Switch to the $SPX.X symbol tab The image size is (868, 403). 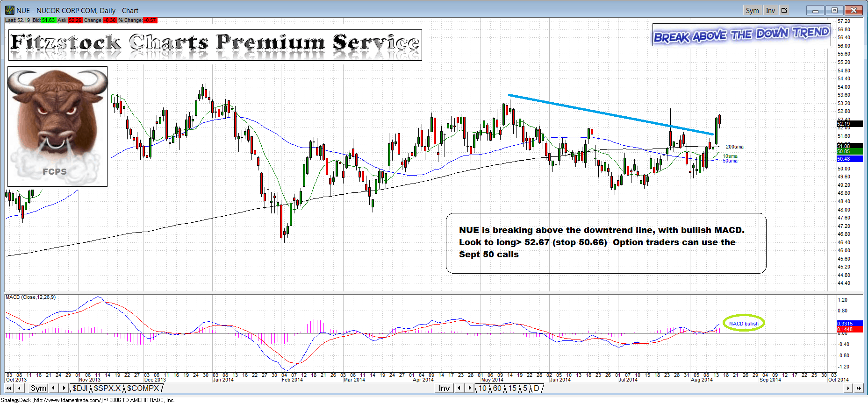107,388
